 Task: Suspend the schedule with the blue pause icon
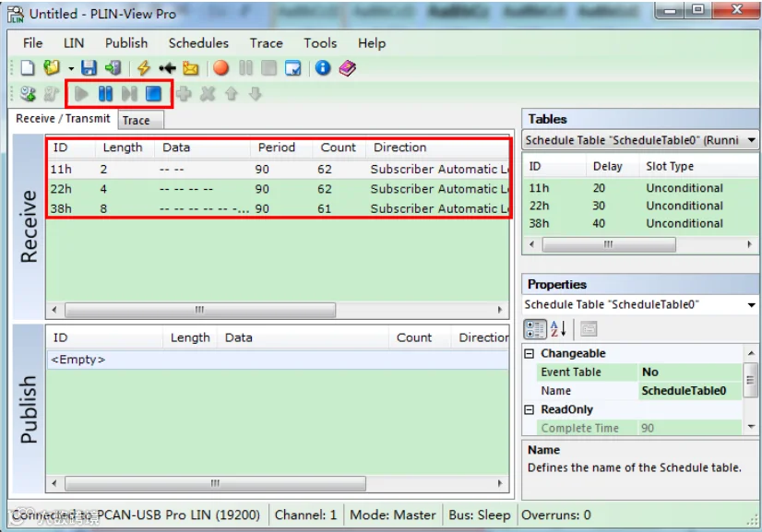[105, 93]
